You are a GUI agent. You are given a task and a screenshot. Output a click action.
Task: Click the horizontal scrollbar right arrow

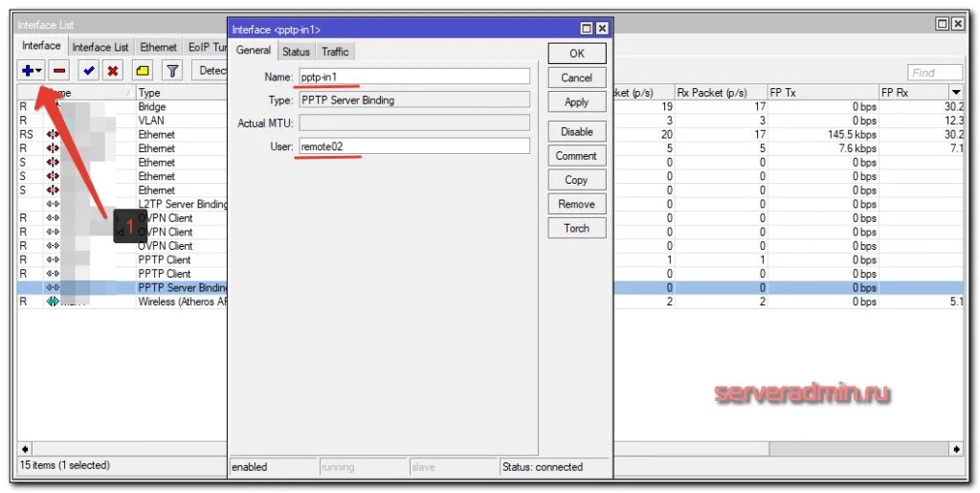(x=957, y=449)
